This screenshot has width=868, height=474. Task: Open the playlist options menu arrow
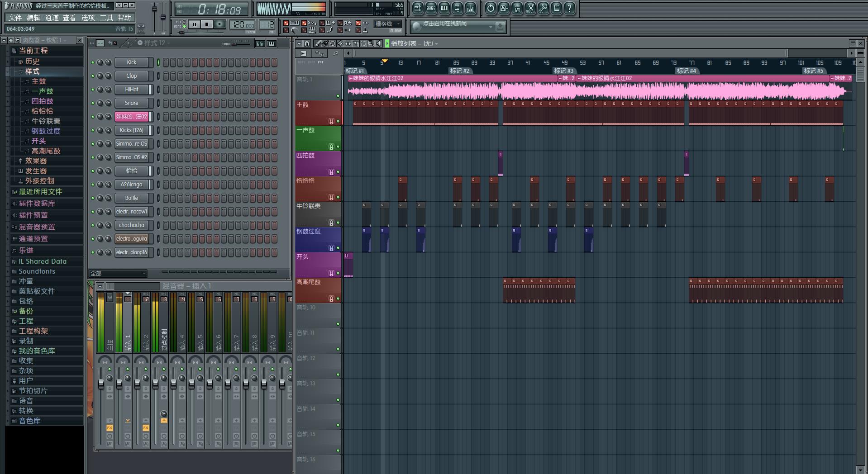(x=299, y=43)
